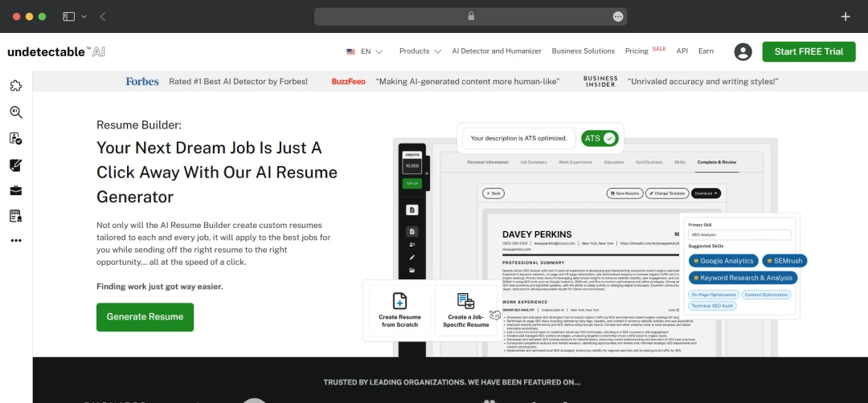868x403 pixels.
Task: Click the Start FREE Trial button
Action: pos(809,51)
